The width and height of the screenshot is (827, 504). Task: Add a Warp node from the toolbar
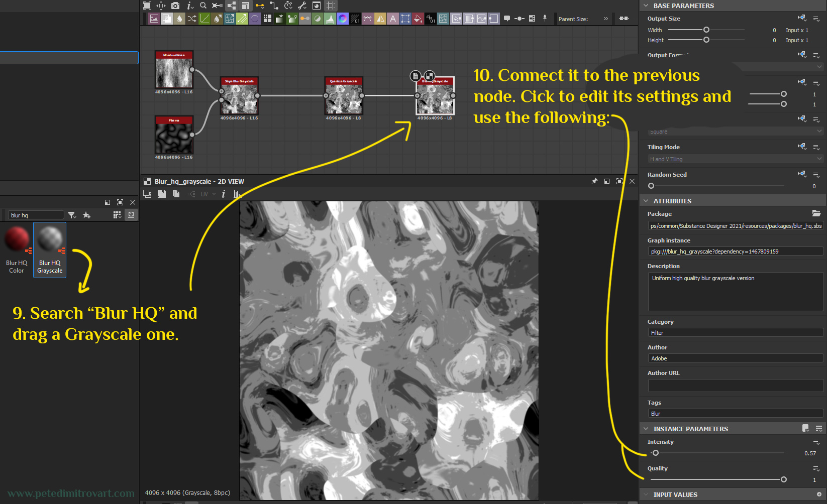click(443, 19)
